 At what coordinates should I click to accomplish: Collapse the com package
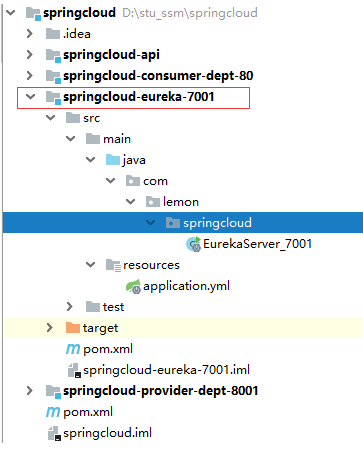pyautogui.click(x=111, y=181)
